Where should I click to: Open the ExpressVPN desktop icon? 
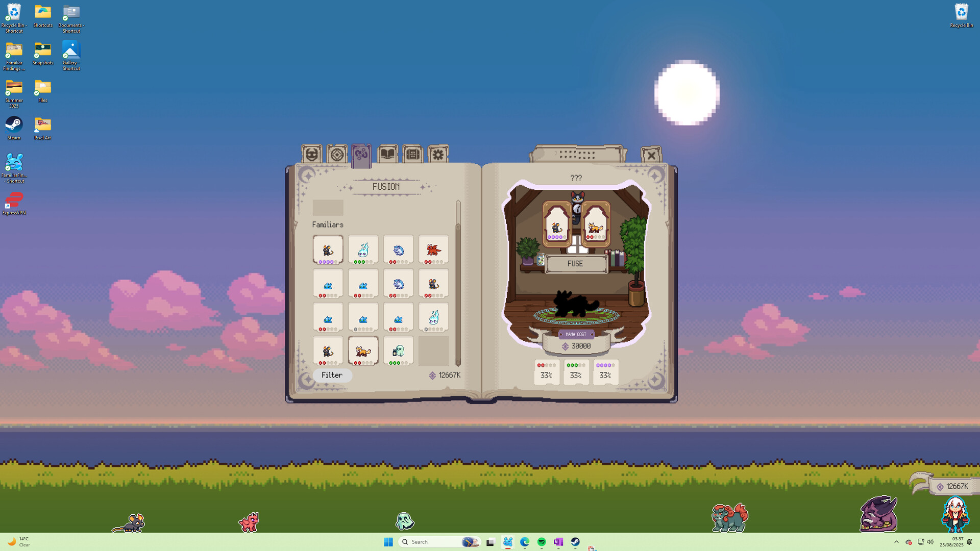[x=14, y=204]
